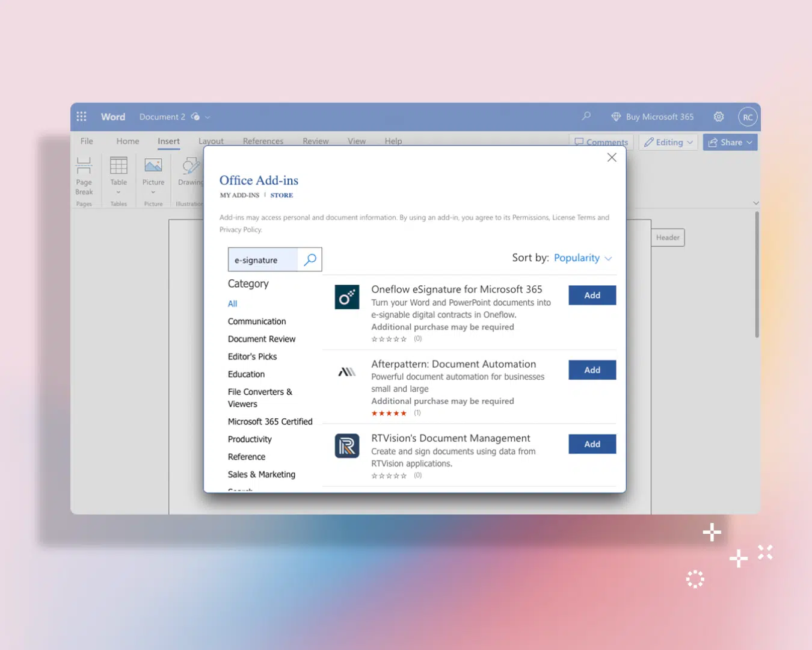Collapse the ribbon with the chevron

click(756, 203)
